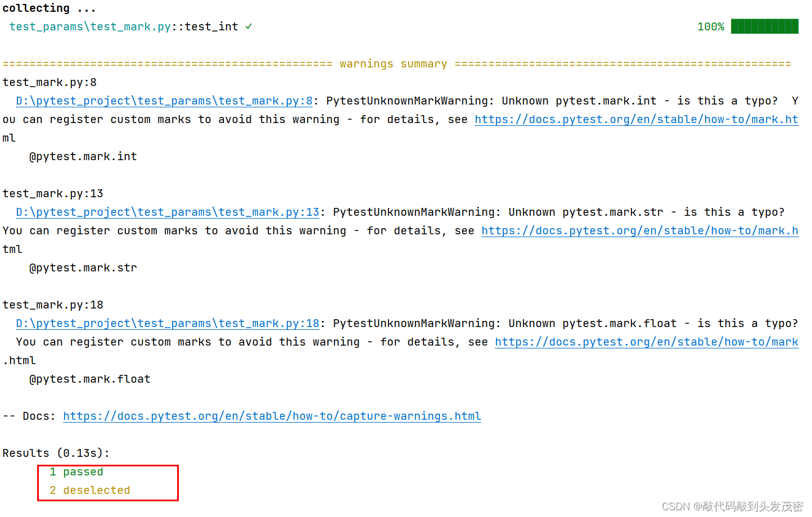Open the test_mark.py:8 file path link

click(164, 101)
